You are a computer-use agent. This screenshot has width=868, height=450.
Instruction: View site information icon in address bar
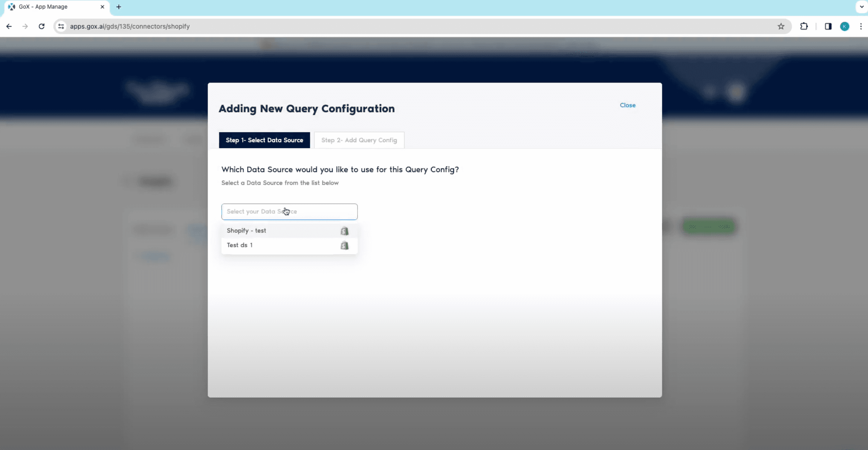(x=61, y=26)
